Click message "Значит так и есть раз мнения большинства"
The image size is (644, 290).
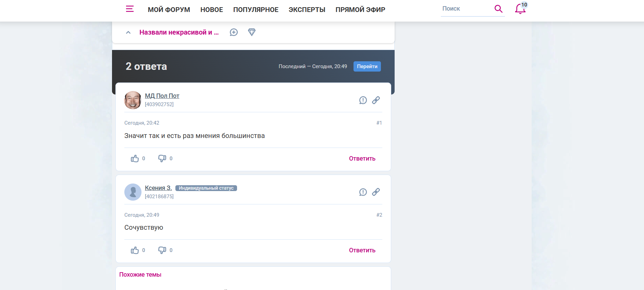click(195, 136)
